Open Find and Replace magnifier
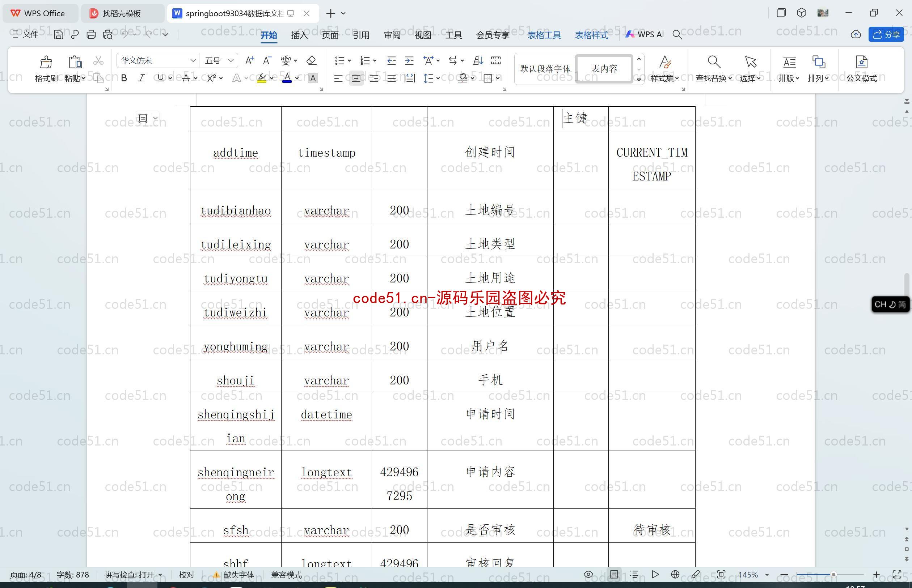Image resolution: width=912 pixels, height=588 pixels. [x=714, y=62]
